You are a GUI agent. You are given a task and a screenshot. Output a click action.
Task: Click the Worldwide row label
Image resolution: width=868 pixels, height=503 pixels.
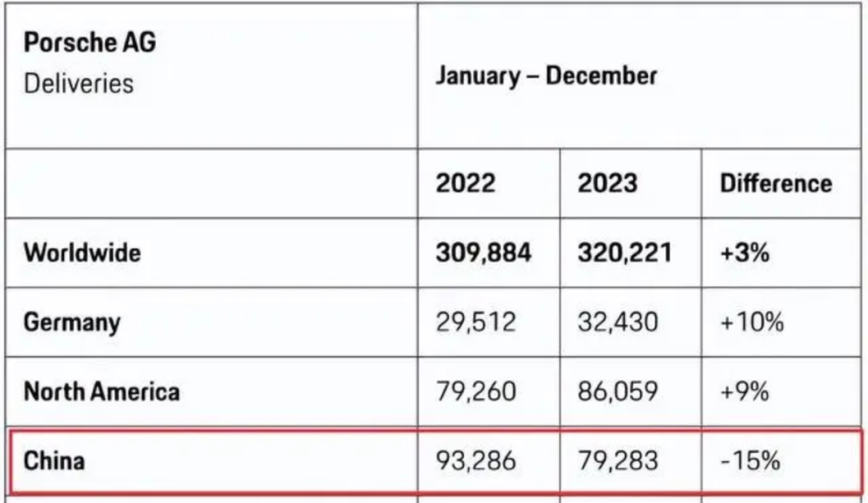pyautogui.click(x=82, y=252)
